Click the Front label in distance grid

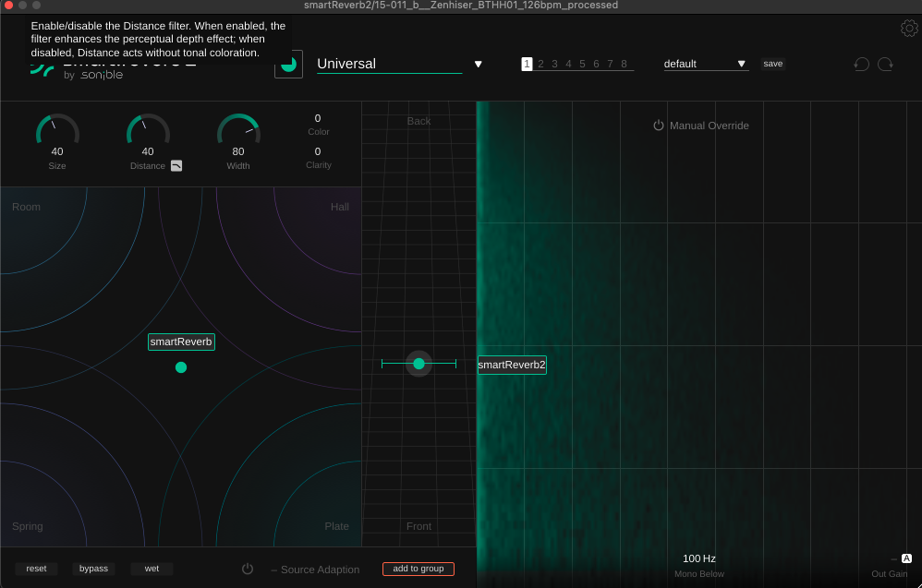click(x=419, y=526)
